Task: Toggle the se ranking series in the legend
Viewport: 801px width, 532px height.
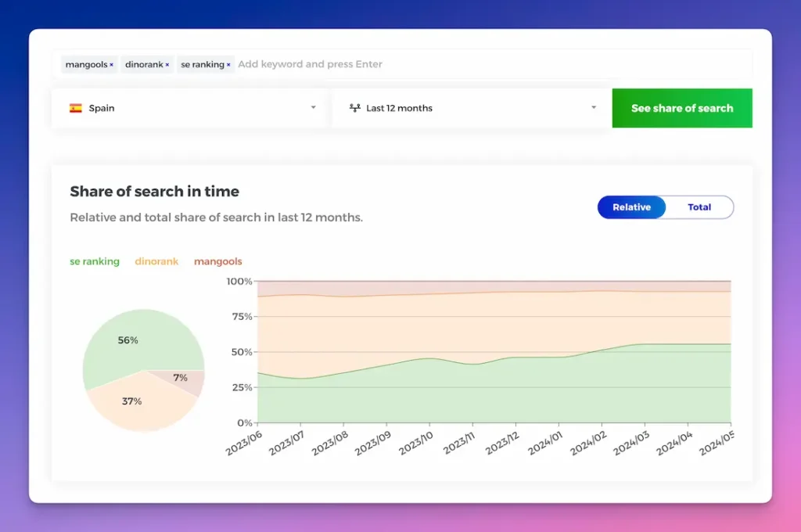Action: coord(94,261)
